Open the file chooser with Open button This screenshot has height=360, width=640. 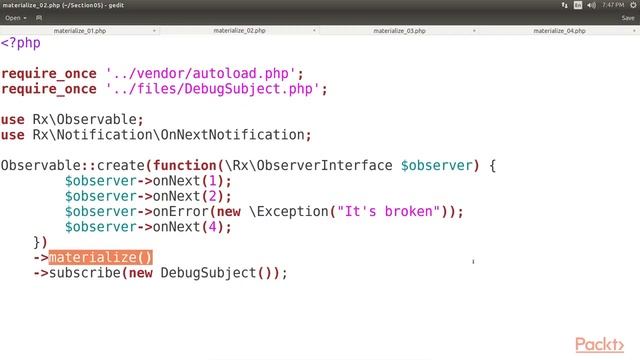(16, 18)
